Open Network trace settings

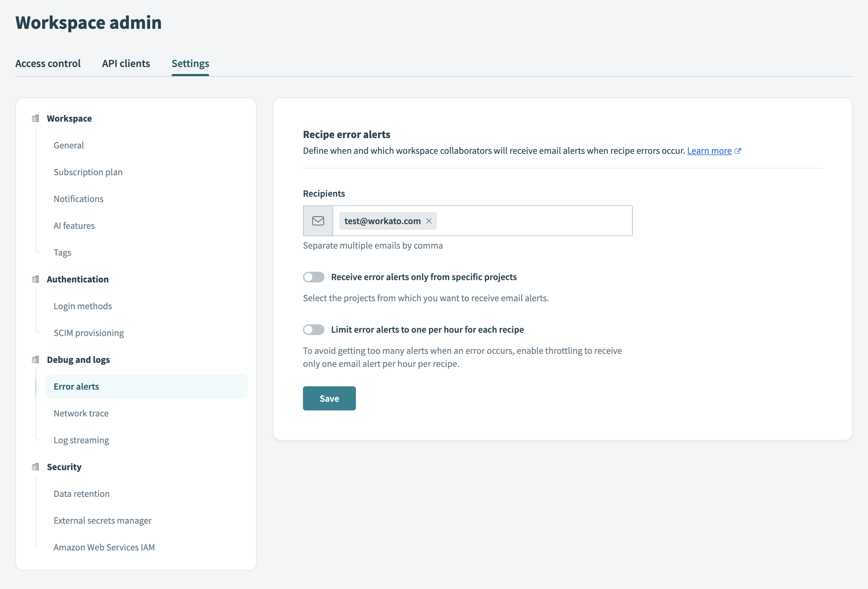click(x=81, y=413)
